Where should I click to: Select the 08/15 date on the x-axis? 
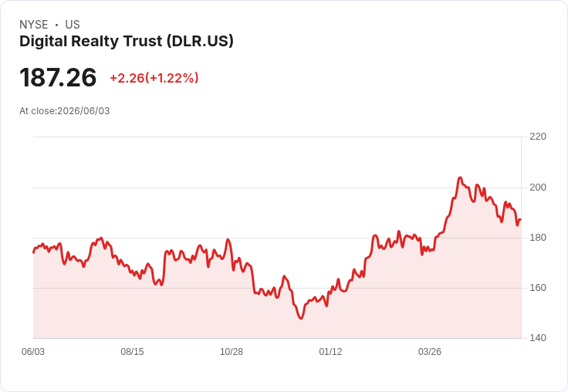pos(132,352)
